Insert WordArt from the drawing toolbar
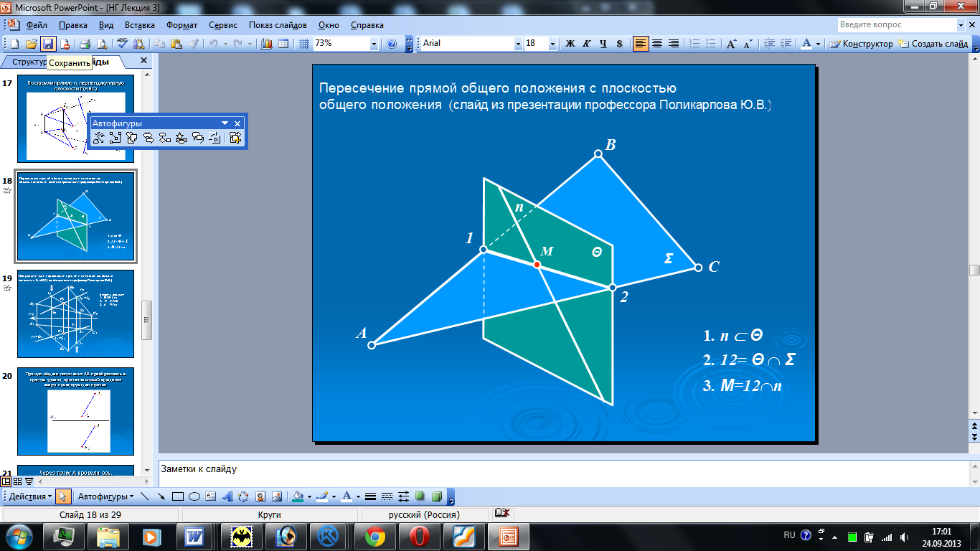This screenshot has width=980, height=551. pos(227,496)
